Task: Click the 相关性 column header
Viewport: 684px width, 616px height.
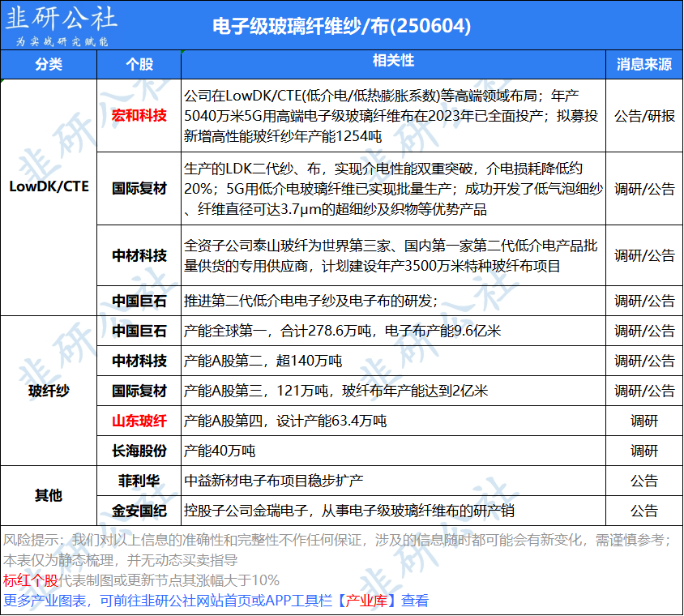Action: [x=393, y=62]
